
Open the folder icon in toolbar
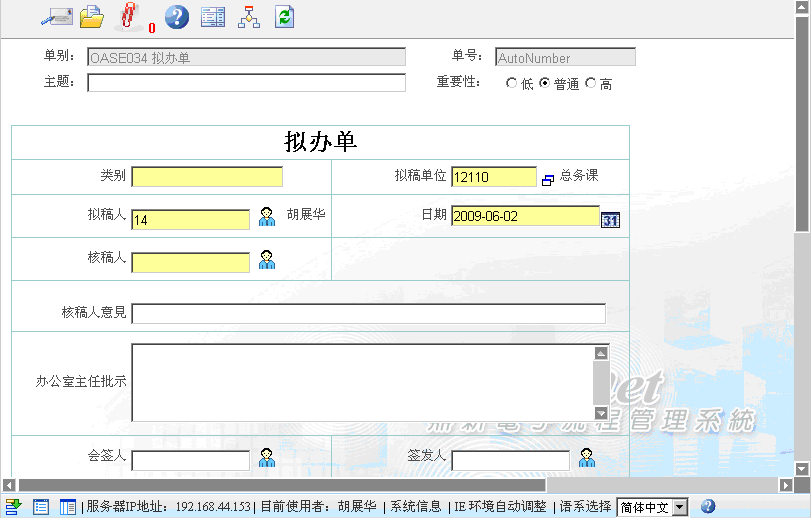click(x=92, y=16)
